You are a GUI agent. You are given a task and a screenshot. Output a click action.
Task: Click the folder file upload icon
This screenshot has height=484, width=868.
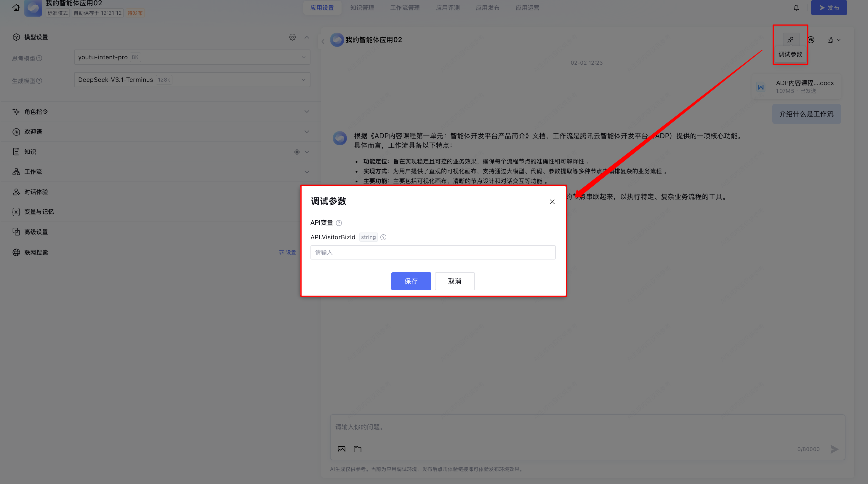(x=358, y=449)
